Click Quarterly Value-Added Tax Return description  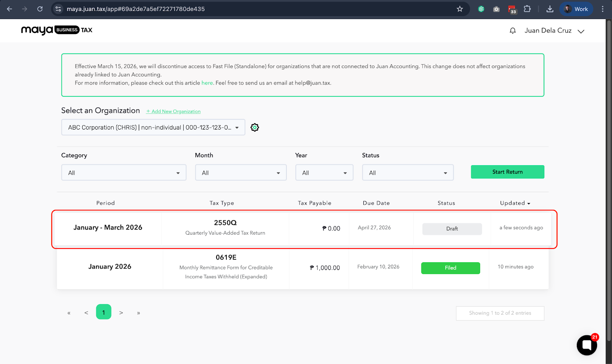click(225, 233)
